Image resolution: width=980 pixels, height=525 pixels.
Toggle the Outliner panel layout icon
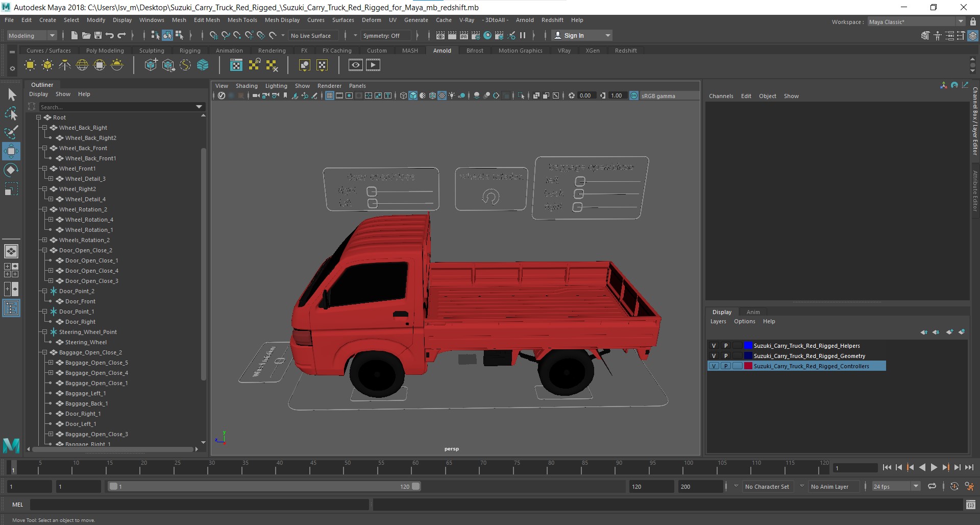(x=11, y=308)
